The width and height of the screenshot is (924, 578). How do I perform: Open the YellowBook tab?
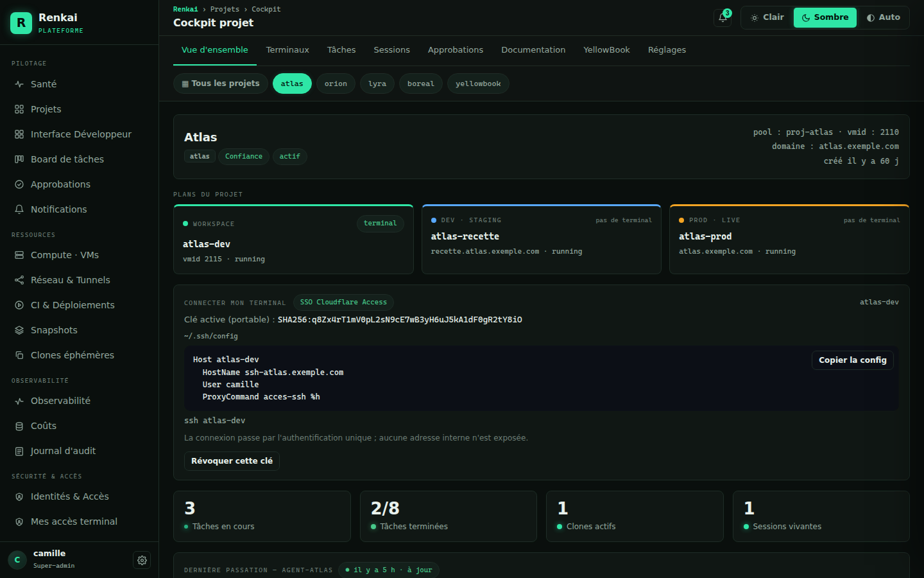click(606, 50)
